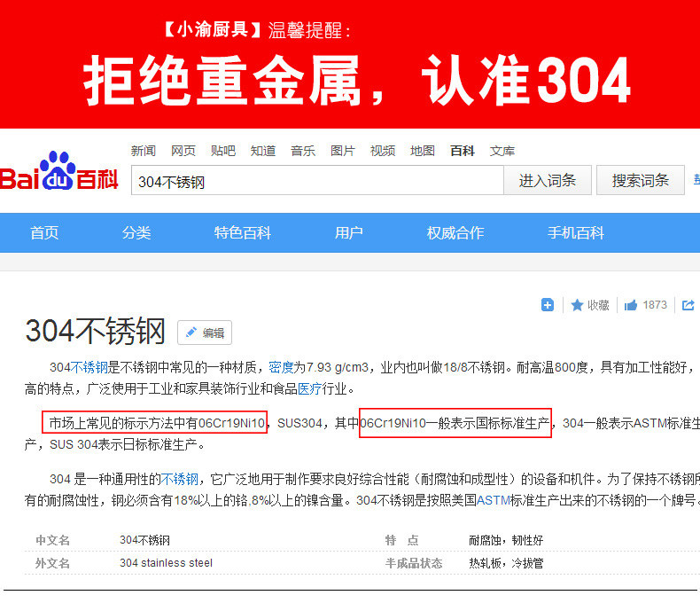
Task: Click the 半成品状态 field label
Action: 414,563
